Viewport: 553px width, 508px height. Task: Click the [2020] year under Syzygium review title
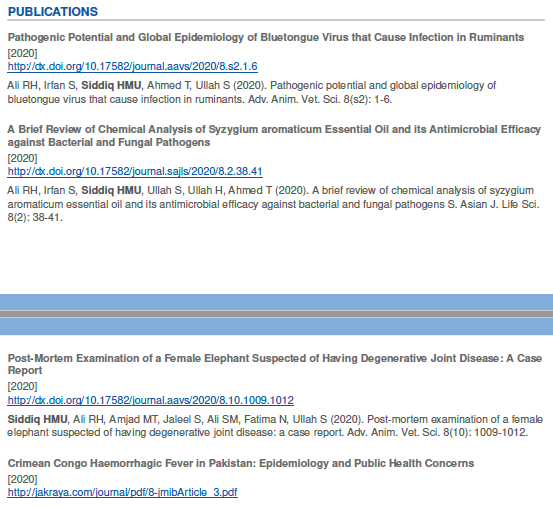pos(22,158)
